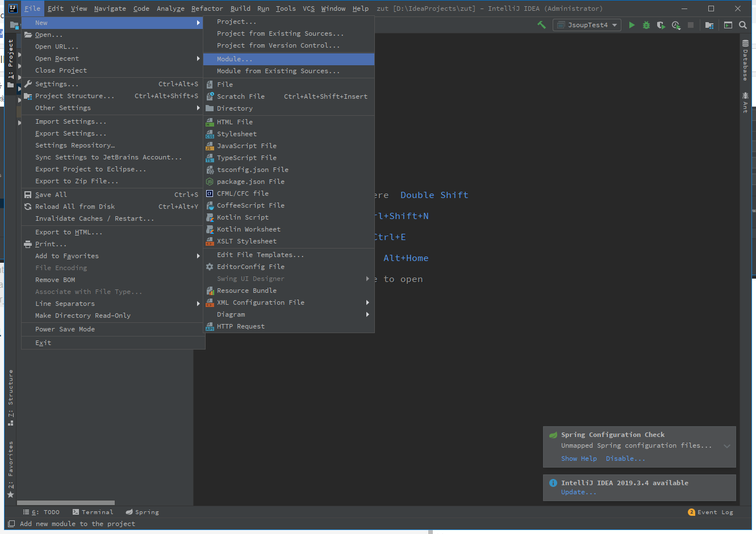Create a new Stylesheet
The image size is (756, 534).
point(289,134)
